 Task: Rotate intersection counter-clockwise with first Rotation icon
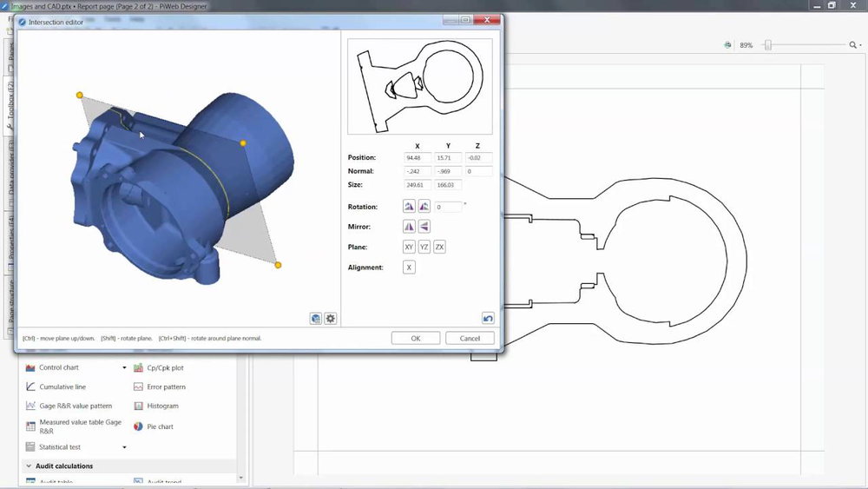(x=409, y=207)
